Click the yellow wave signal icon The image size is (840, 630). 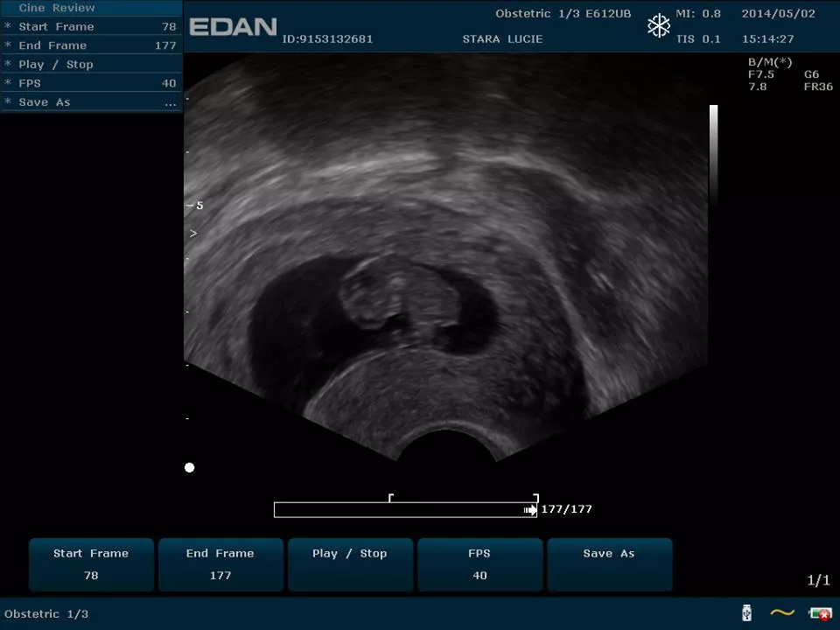pos(782,613)
